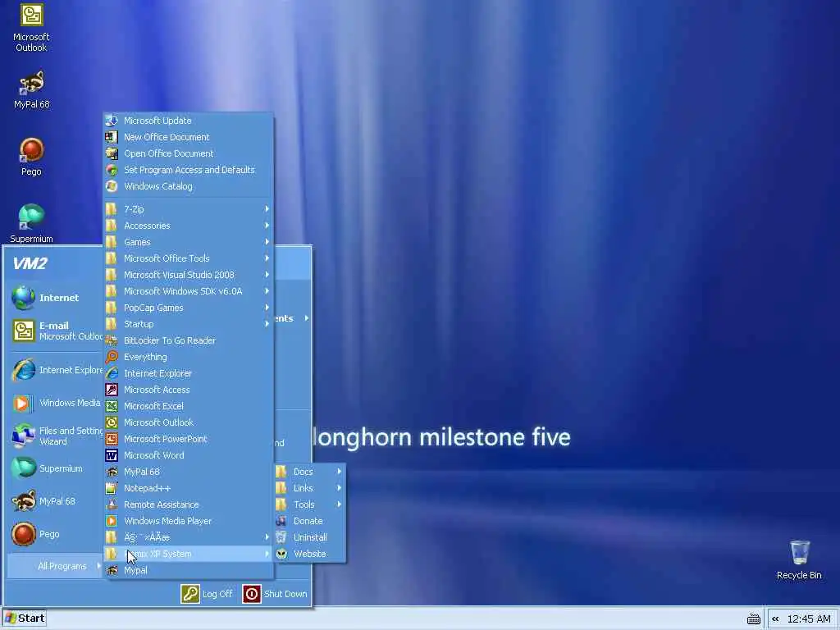This screenshot has height=630, width=840.
Task: Open pinned Internet item in Start menu
Action: pyautogui.click(x=55, y=298)
